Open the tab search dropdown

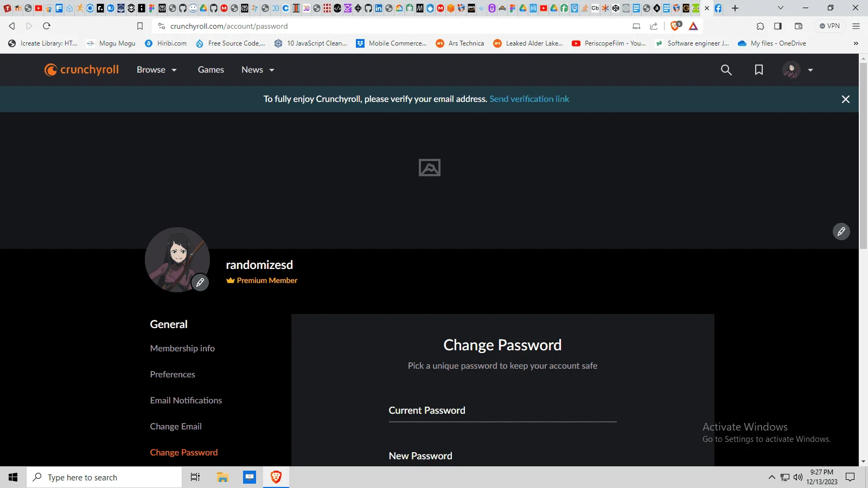point(781,8)
